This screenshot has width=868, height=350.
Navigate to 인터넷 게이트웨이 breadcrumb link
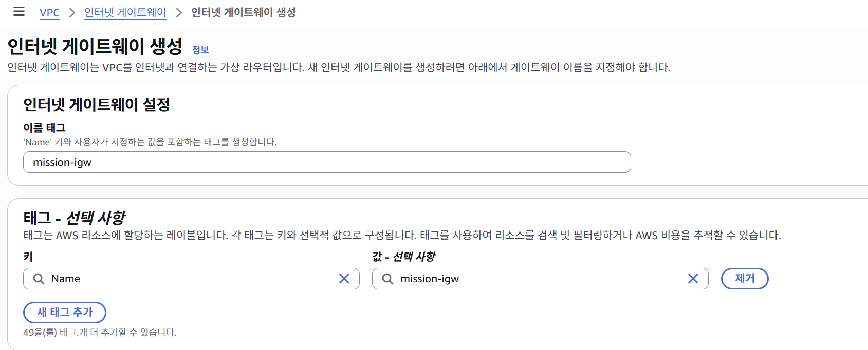coord(125,13)
